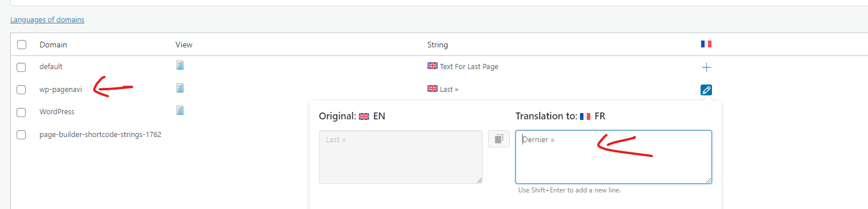
Task: Open the view icon for WordPress domain
Action: 180,110
